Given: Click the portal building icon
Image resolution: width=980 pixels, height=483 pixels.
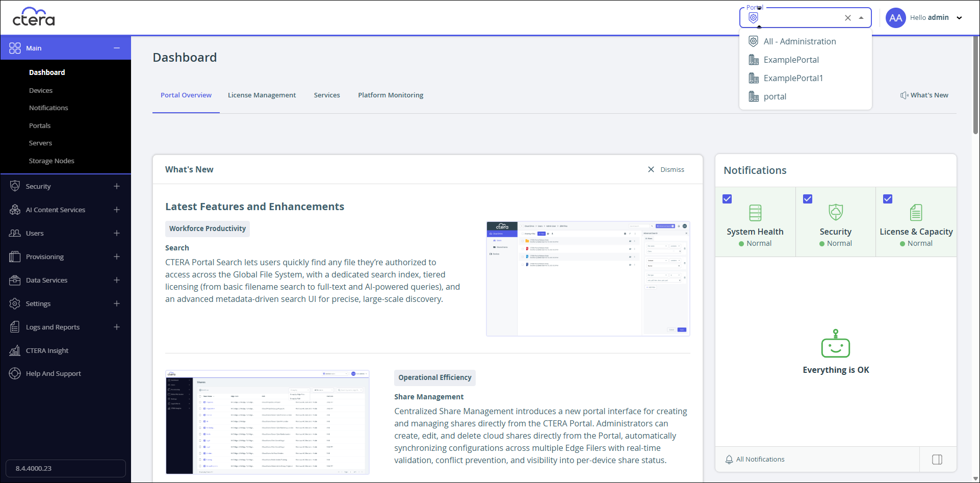Looking at the screenshot, I should pyautogui.click(x=754, y=96).
